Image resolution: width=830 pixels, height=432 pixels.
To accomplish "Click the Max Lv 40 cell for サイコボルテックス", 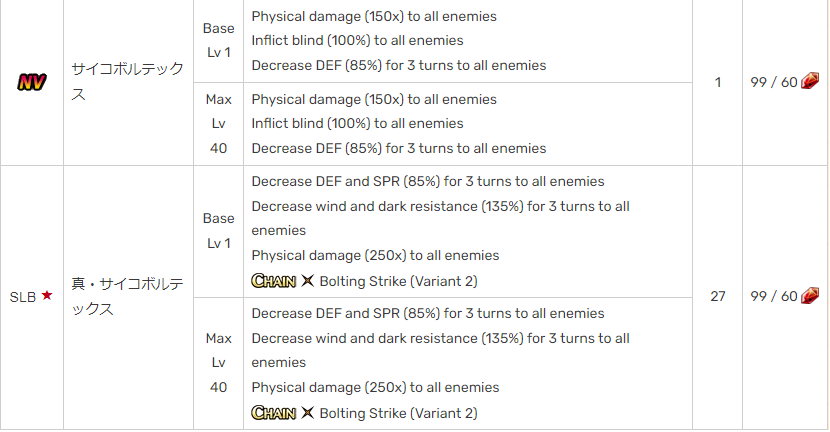I will click(x=218, y=124).
